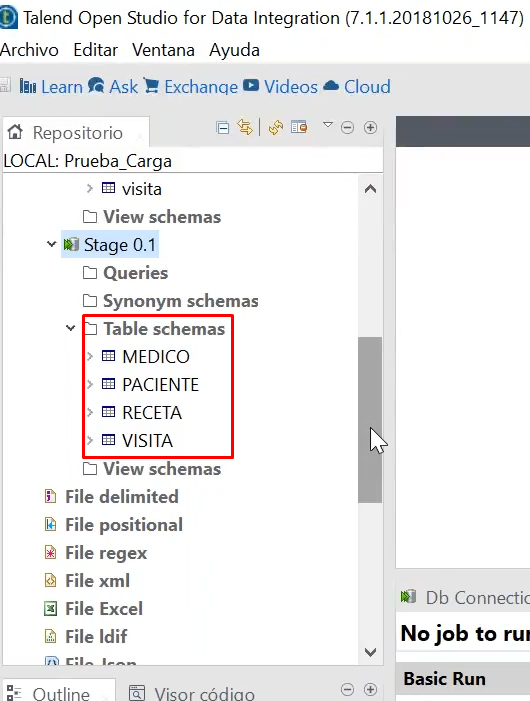
Task: Minimize the Repositorio panel
Action: (x=347, y=128)
